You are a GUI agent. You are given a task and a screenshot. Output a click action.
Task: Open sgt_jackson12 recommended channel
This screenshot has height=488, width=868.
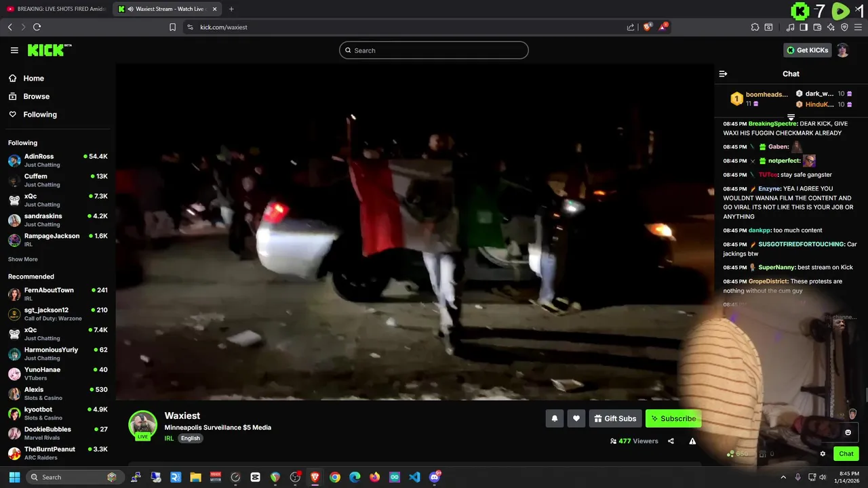tap(58, 314)
